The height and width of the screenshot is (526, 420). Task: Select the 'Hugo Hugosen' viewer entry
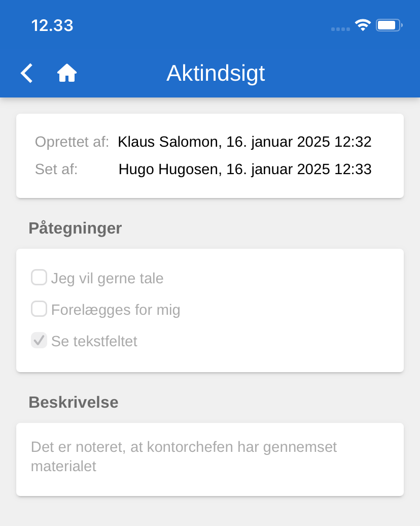(x=245, y=169)
